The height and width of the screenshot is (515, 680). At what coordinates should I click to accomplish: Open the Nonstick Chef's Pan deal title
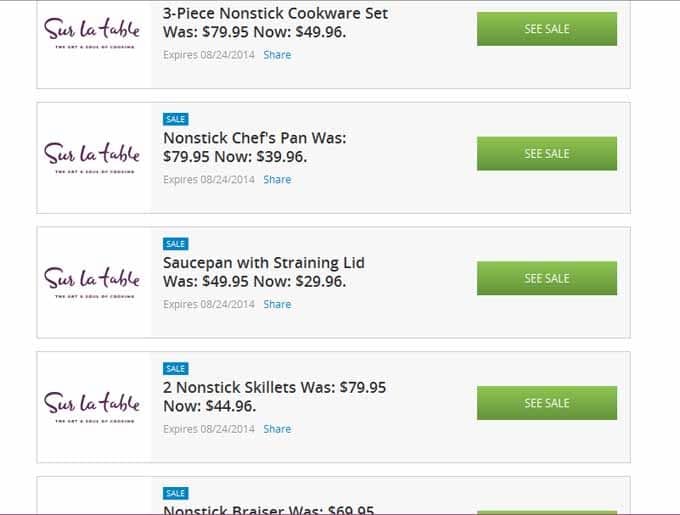pos(255,147)
